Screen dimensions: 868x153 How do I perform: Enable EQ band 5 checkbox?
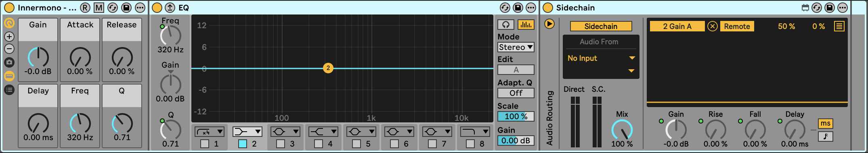356,144
